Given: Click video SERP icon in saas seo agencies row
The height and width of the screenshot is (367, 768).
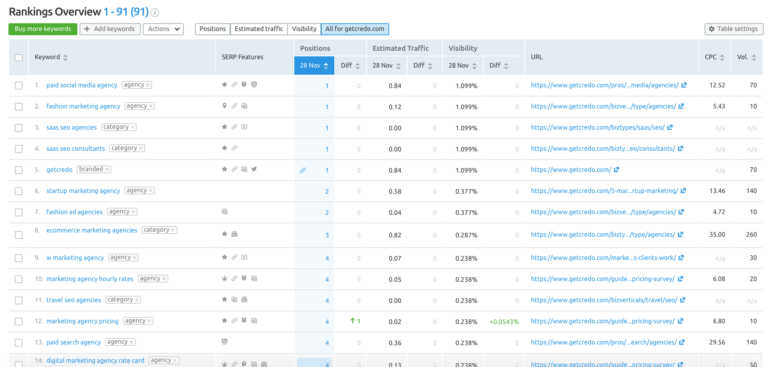Looking at the screenshot, I should pyautogui.click(x=244, y=127).
